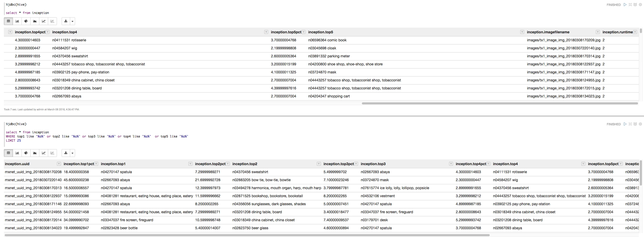Switch first paragraph to line chart

[43, 21]
